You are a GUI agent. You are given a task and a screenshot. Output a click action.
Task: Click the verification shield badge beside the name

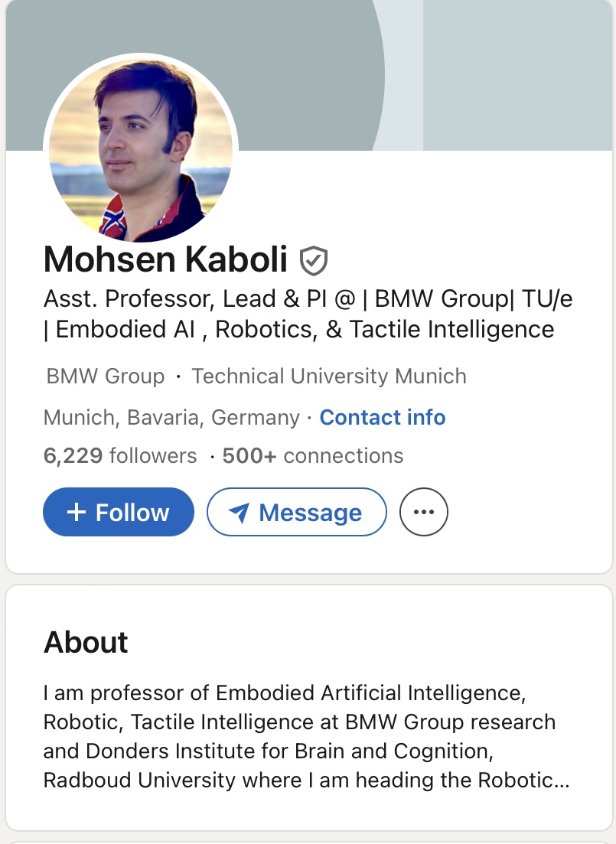point(313,261)
